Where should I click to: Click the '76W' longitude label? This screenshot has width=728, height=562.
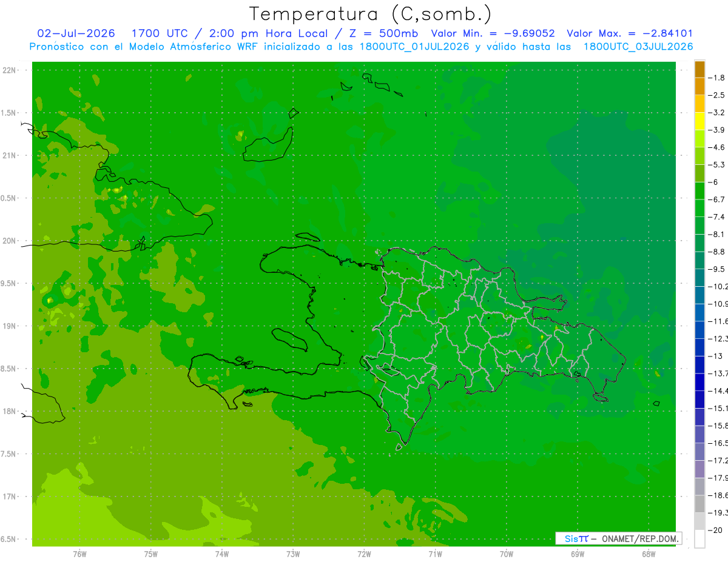click(x=79, y=554)
